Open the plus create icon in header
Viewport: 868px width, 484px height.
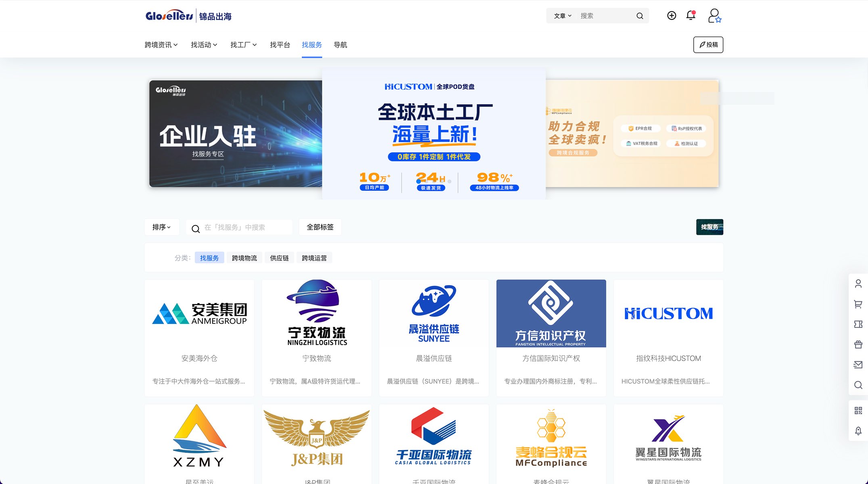672,15
